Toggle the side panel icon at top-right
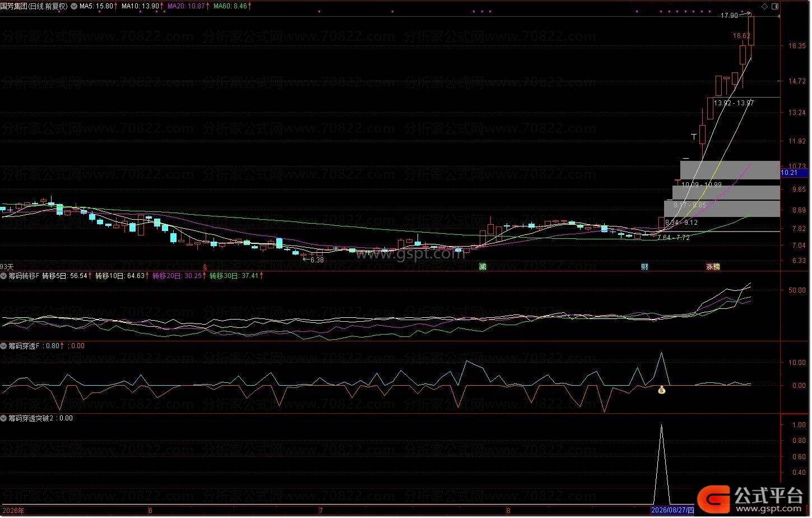Screen dimensions: 812x518 coord(775,6)
